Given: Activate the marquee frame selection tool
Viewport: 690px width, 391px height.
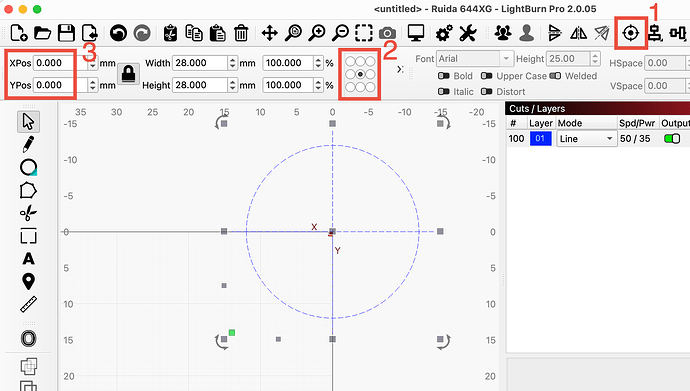Looking at the screenshot, I should 364,33.
